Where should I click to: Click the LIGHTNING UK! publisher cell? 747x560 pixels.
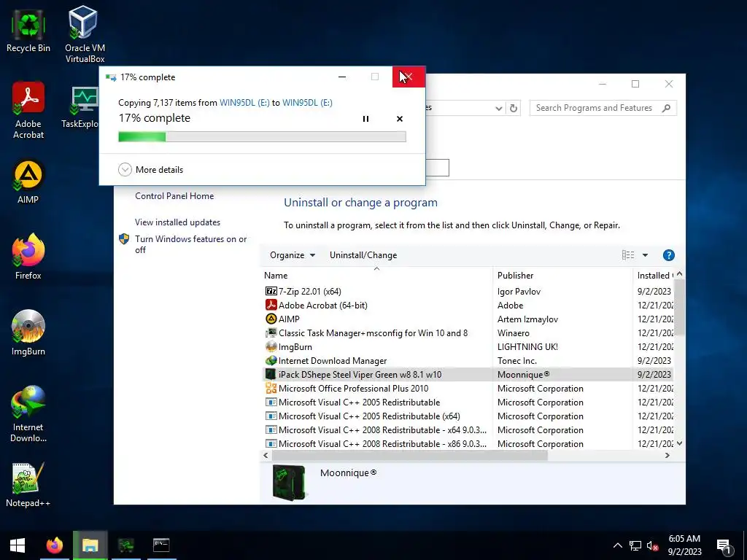(x=527, y=346)
